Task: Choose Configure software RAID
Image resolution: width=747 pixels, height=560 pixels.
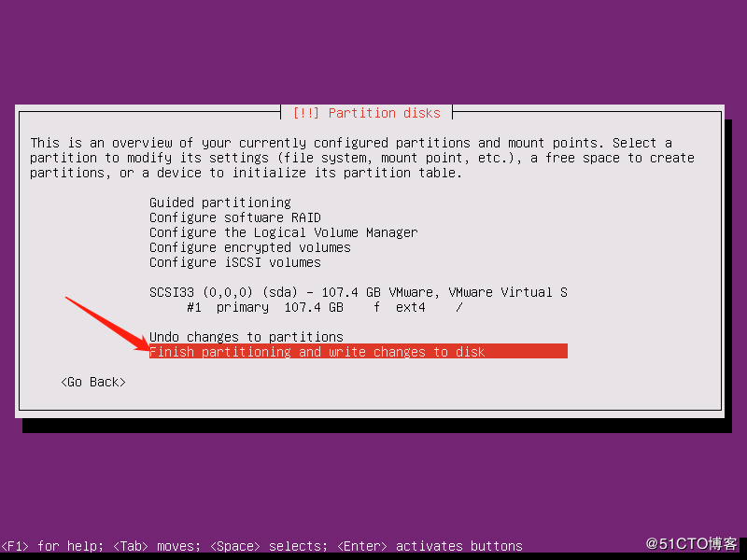Action: pyautogui.click(x=235, y=217)
